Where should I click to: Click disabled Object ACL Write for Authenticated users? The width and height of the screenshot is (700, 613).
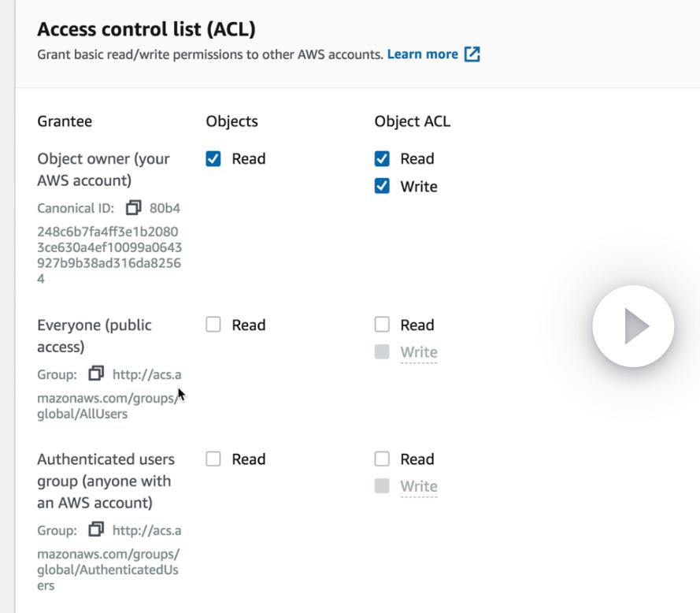coord(382,486)
